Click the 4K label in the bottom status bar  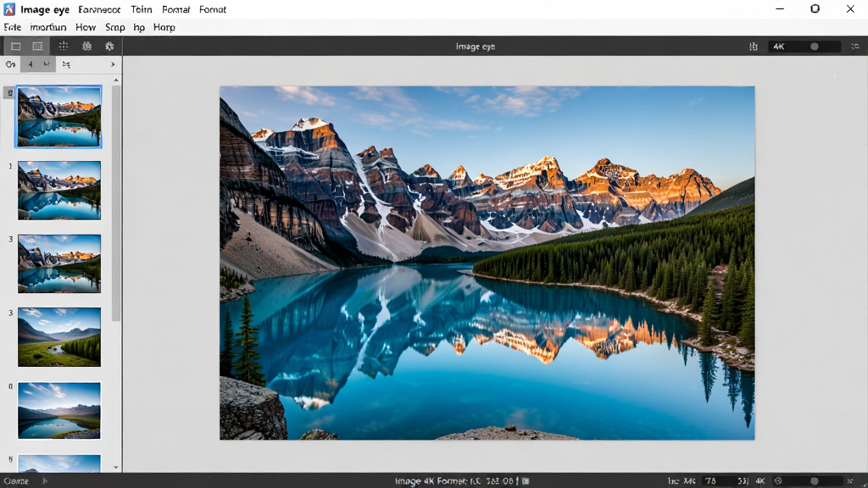click(x=760, y=481)
